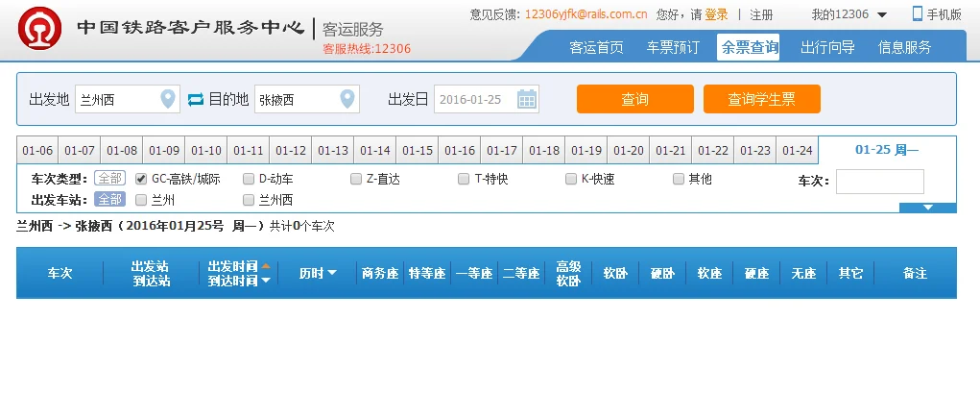Image resolution: width=980 pixels, height=418 pixels.
Task: Open the 信息服务 navigation tab
Action: coord(904,47)
